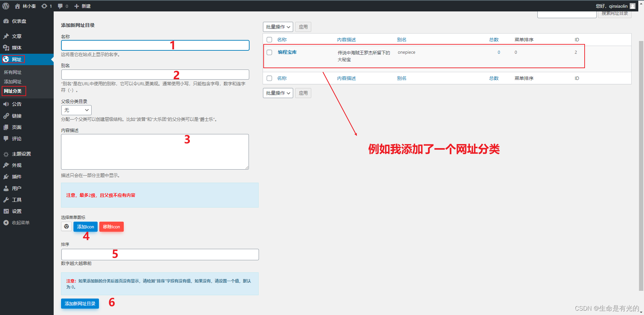Screen dimensions: 644x315
Task: Click the 仪表盘 dashboard icon
Action: coord(6,21)
